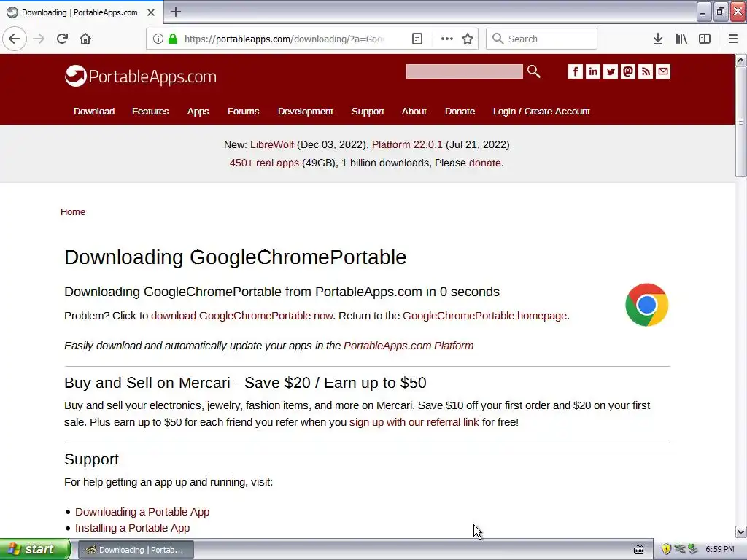Screen dimensions: 747x560
Task: Follow the Platform 22.0.1 link
Action: 407,144
